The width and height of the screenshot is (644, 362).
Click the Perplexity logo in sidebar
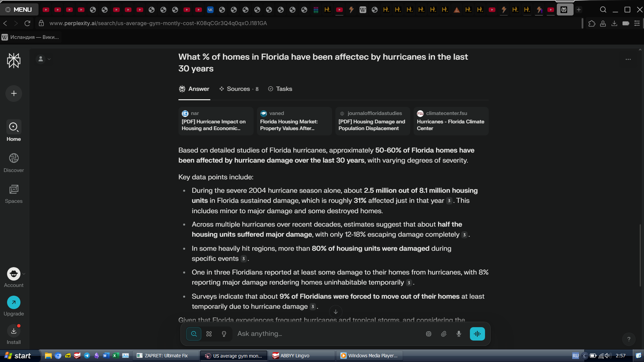pos(14,61)
